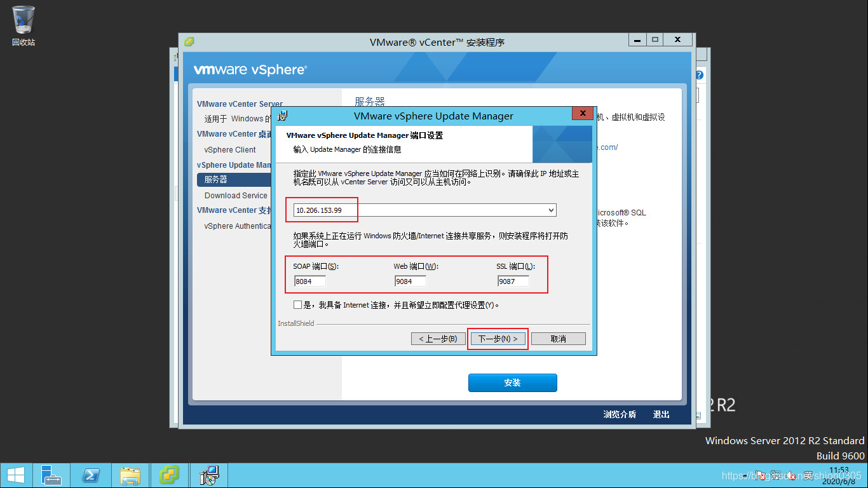Click 浏览介质 in installer footer

click(x=620, y=414)
